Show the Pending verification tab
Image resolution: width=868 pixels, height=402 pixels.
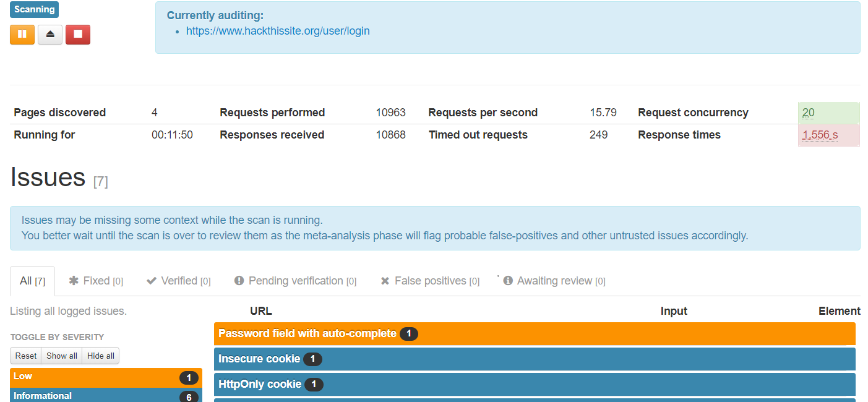click(296, 281)
